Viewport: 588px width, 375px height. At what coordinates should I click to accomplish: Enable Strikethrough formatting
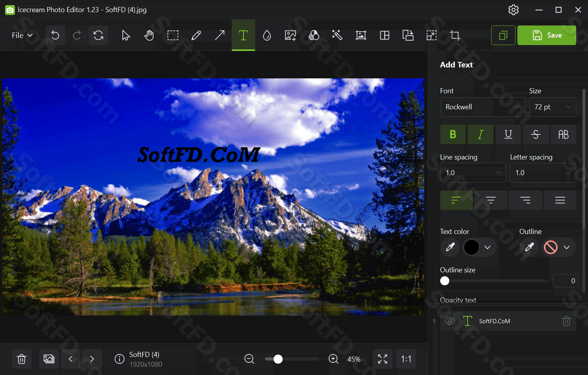coord(536,134)
